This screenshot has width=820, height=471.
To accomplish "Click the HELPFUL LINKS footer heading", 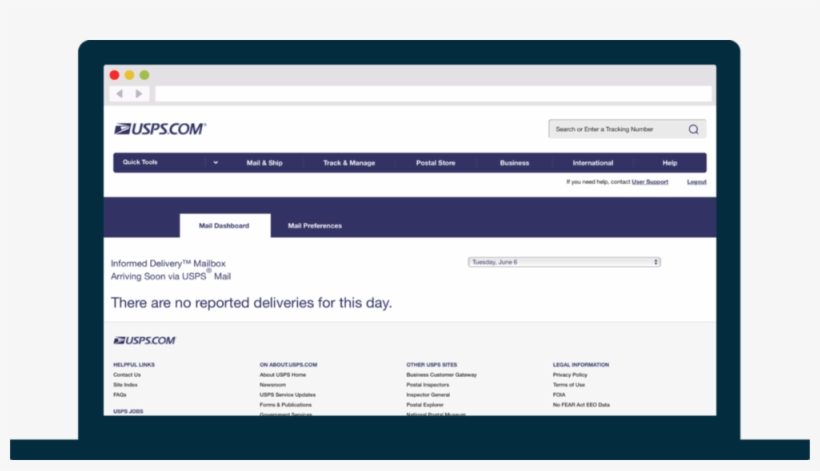I will (x=134, y=365).
